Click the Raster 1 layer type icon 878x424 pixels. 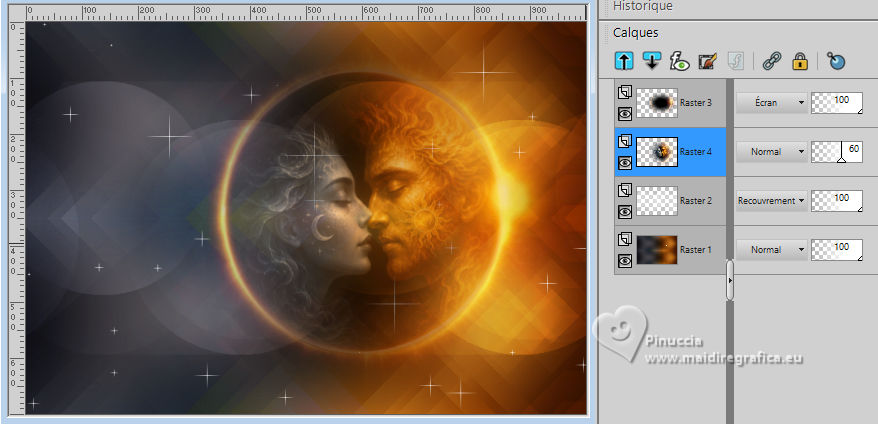click(625, 239)
